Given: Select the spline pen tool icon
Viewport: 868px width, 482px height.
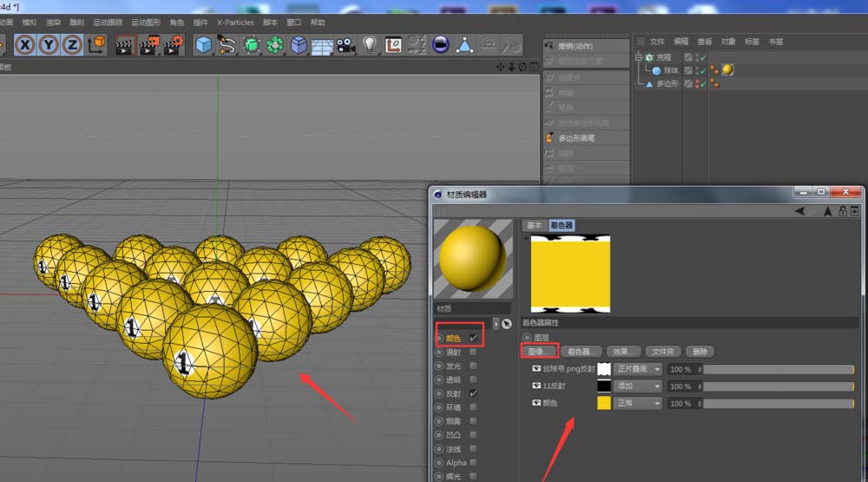Looking at the screenshot, I should tap(227, 45).
